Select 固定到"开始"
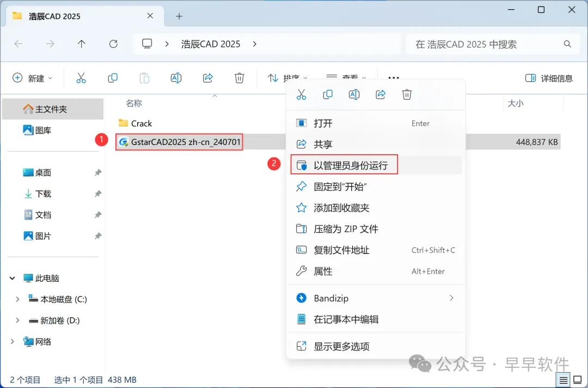 (x=376, y=186)
